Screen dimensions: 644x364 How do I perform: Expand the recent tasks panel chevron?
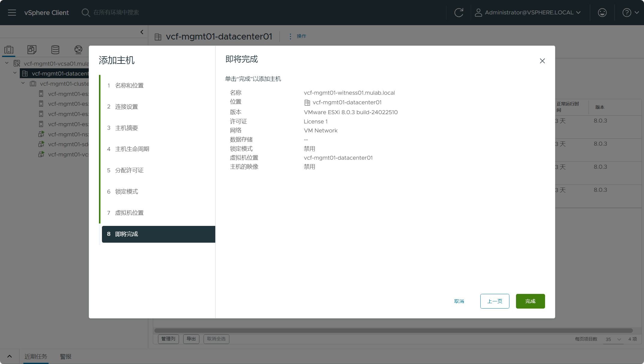(10, 356)
